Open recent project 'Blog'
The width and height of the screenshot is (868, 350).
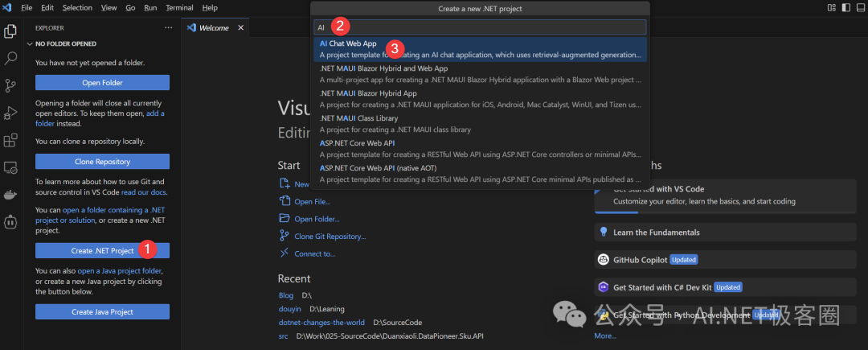click(x=285, y=295)
